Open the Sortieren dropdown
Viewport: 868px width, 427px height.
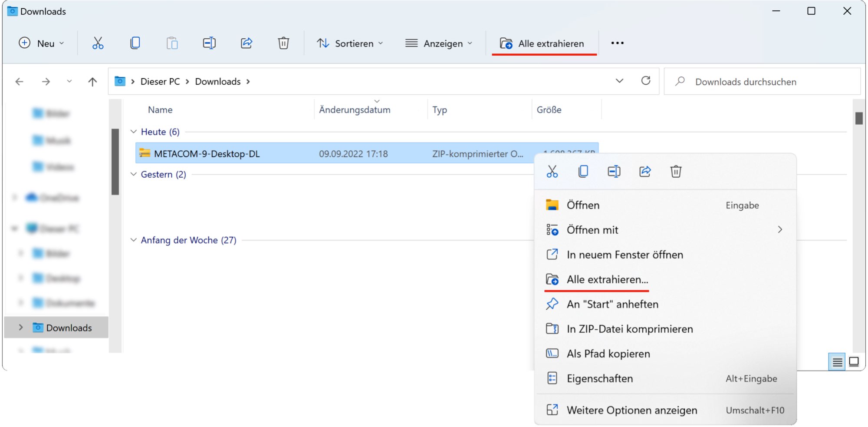tap(350, 43)
